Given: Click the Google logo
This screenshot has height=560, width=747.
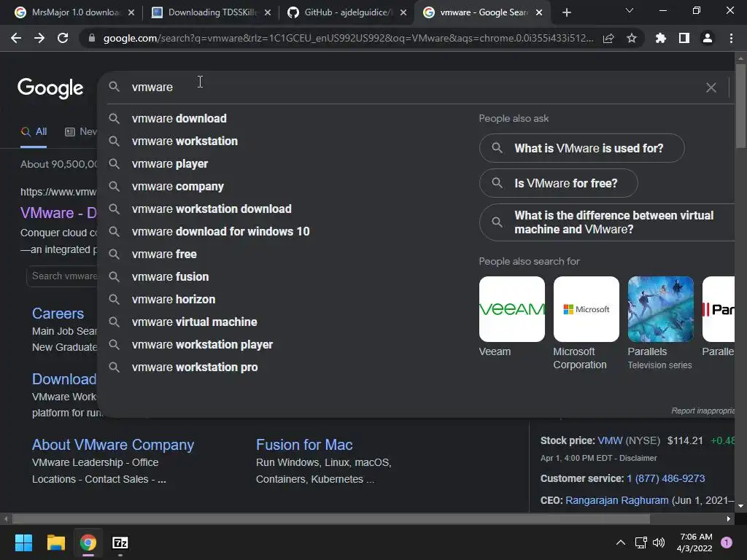Looking at the screenshot, I should tap(50, 88).
